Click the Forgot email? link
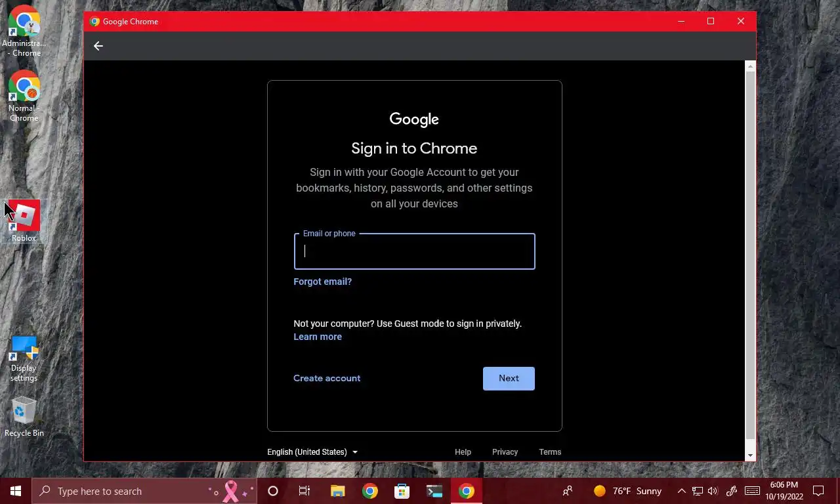Image resolution: width=840 pixels, height=504 pixels. click(x=323, y=282)
